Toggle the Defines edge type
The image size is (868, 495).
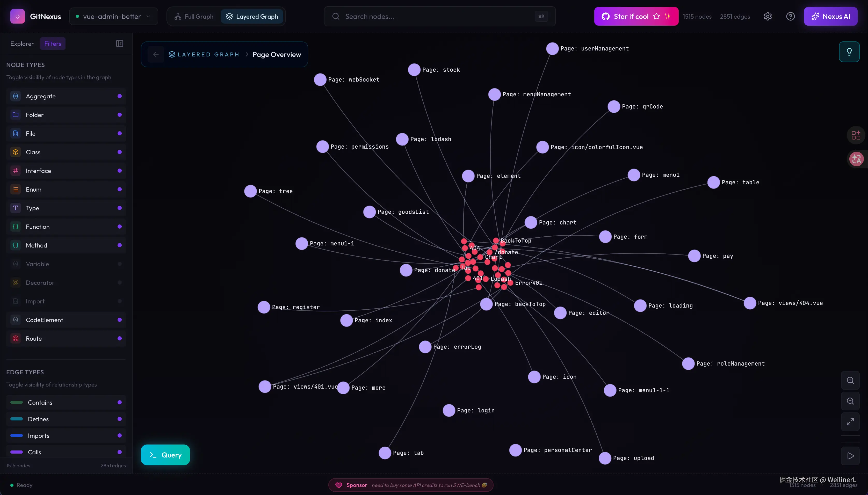coord(66,419)
